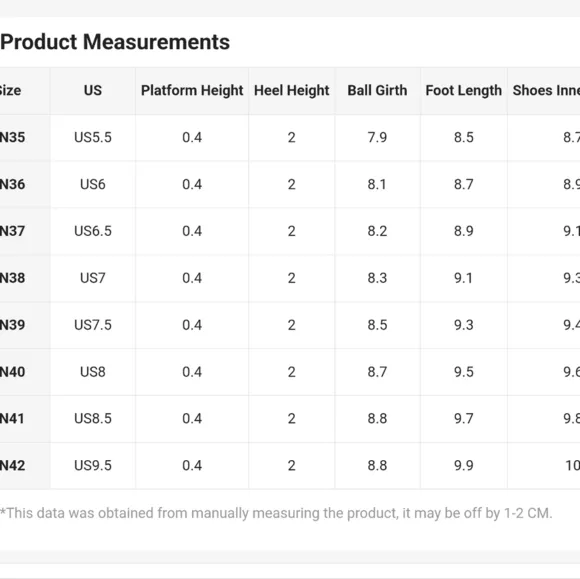Select the US6 size cell

pyautogui.click(x=93, y=184)
